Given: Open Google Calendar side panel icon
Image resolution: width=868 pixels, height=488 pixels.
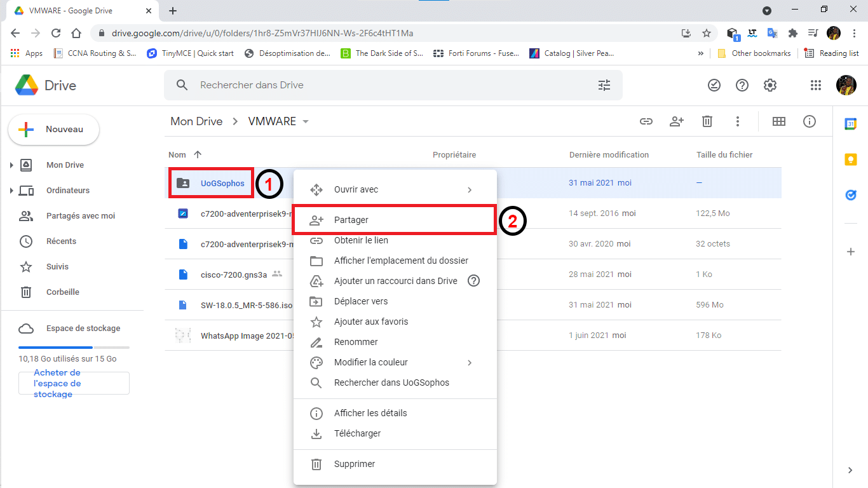Looking at the screenshot, I should [x=851, y=125].
